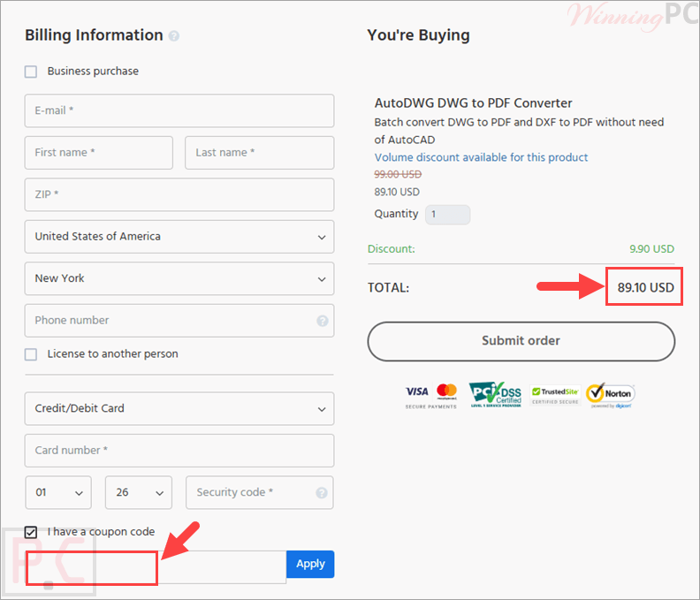Focus the E-mail input field
The height and width of the screenshot is (600, 700).
[179, 110]
